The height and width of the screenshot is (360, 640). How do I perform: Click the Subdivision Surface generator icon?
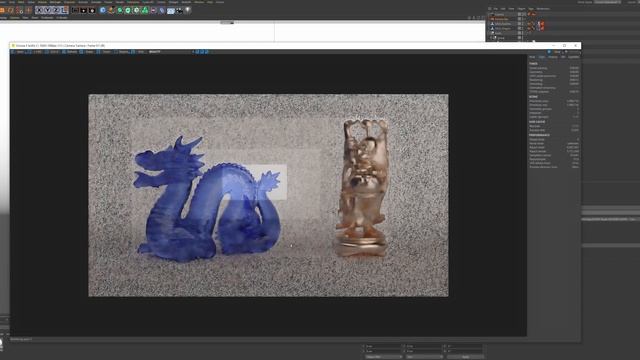click(x=120, y=10)
